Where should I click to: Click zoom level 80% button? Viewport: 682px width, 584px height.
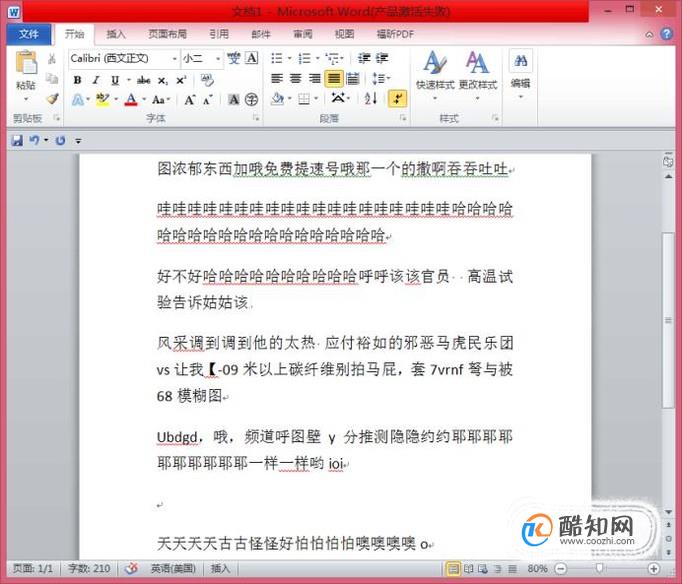click(x=537, y=568)
